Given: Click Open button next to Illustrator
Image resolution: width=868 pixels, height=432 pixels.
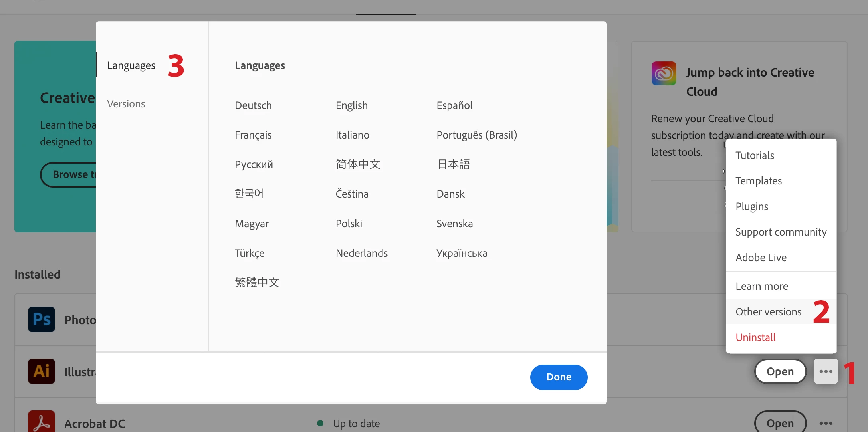Looking at the screenshot, I should (x=780, y=371).
